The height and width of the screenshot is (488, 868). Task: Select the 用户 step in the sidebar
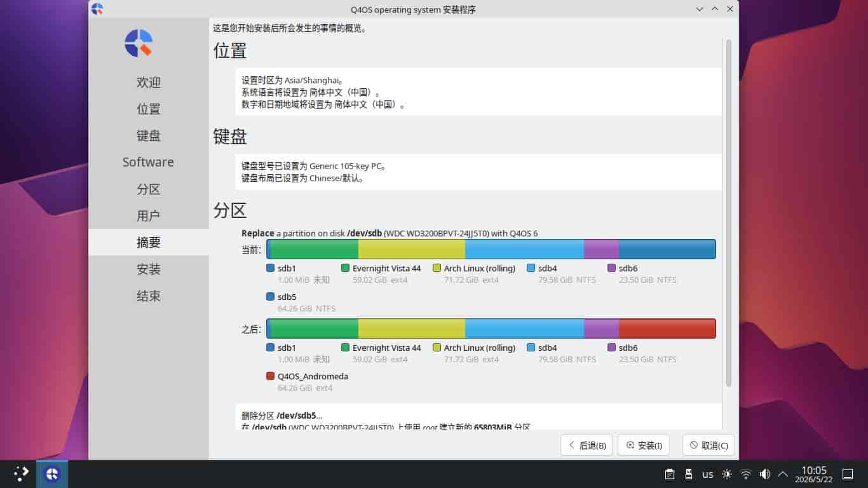point(149,216)
